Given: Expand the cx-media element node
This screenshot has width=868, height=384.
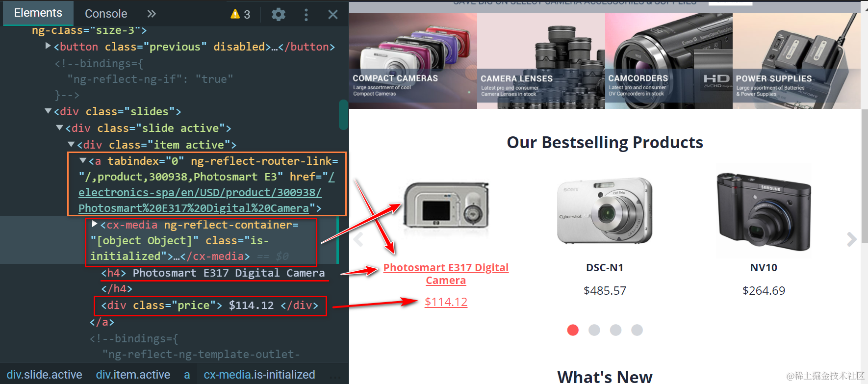Looking at the screenshot, I should [95, 224].
